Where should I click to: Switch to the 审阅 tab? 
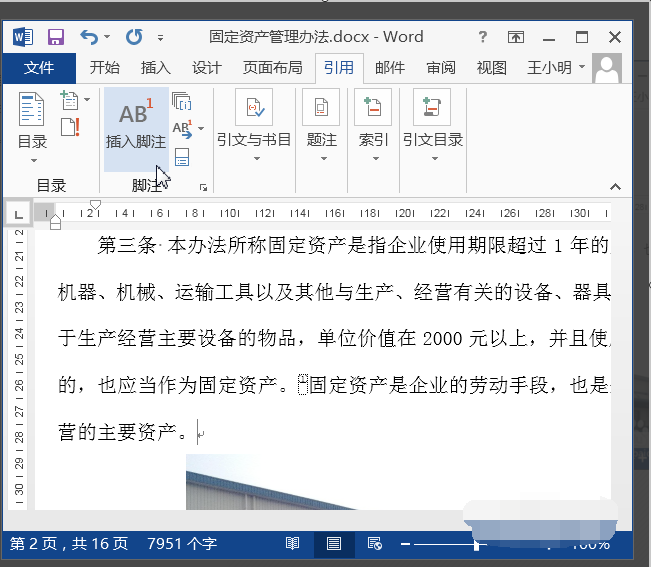click(x=441, y=68)
